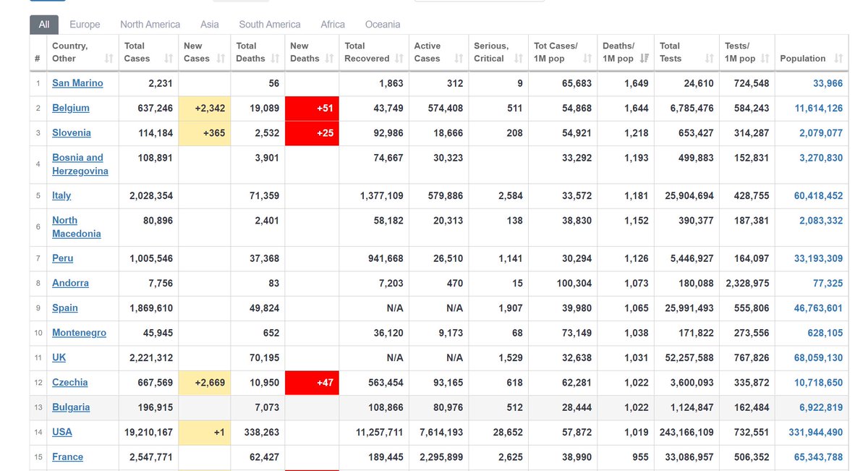Click UK population 68,059,130
868x471 pixels.
click(x=818, y=357)
